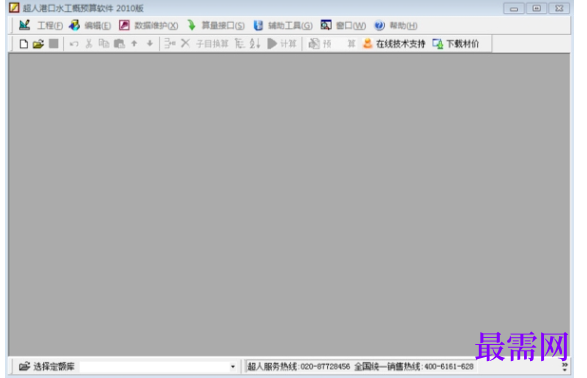Click the 窗口 menu window icon
This screenshot has width=587, height=378.
(326, 25)
